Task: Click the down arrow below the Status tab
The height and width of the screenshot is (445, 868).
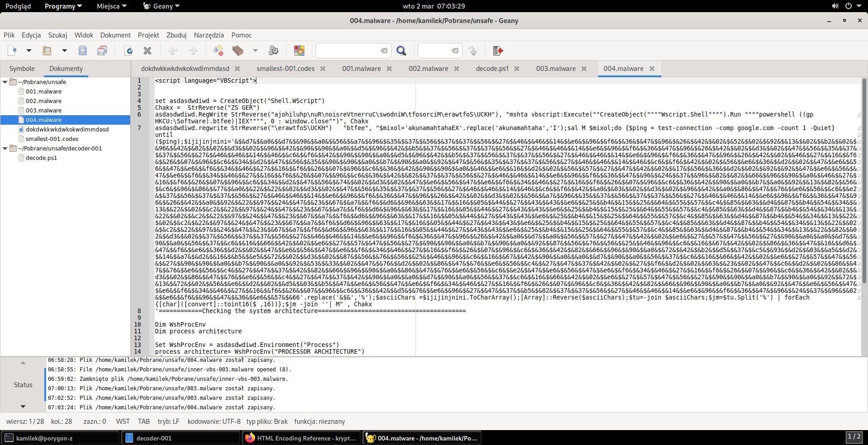Action: coord(23,407)
